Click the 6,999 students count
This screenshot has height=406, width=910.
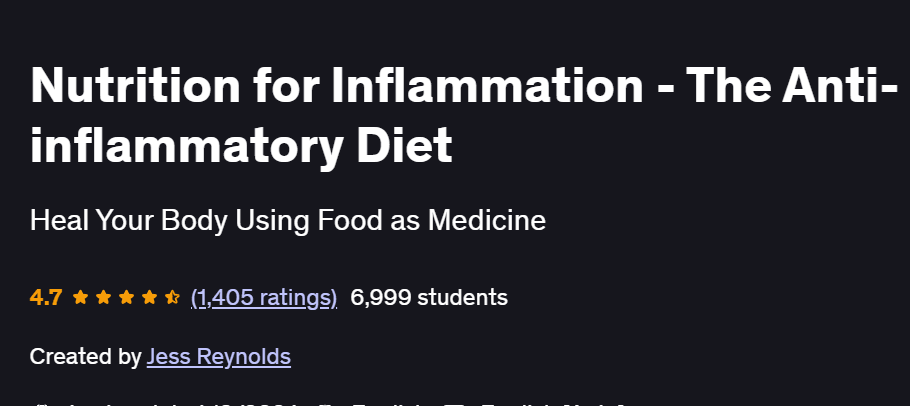429,298
